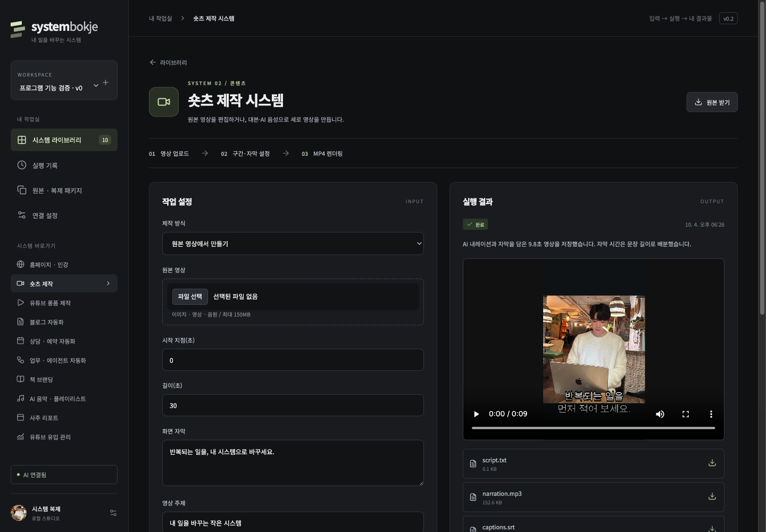
Task: Open 실행 기록 from sidebar
Action: coord(64,165)
